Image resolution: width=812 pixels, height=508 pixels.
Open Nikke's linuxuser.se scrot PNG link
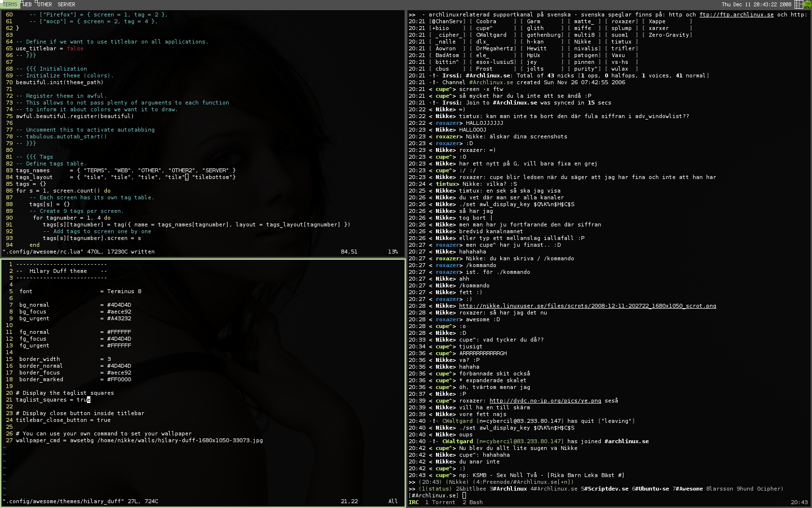587,306
